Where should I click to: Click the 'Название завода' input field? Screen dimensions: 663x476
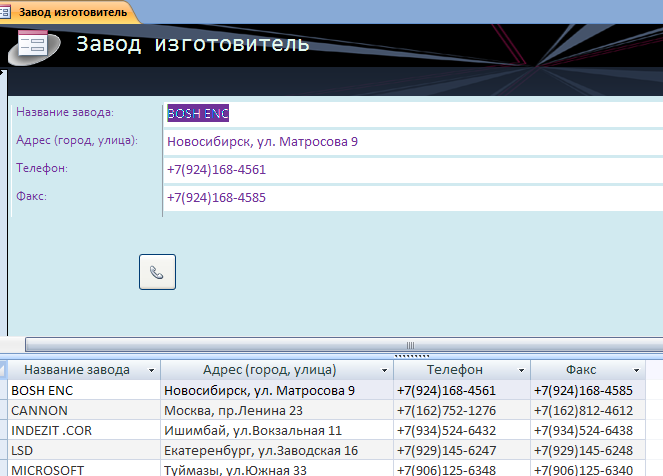[x=413, y=114]
